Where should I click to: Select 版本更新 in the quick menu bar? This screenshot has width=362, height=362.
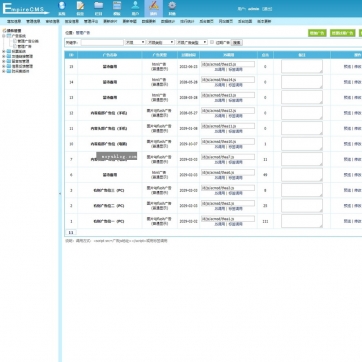pos(264,21)
